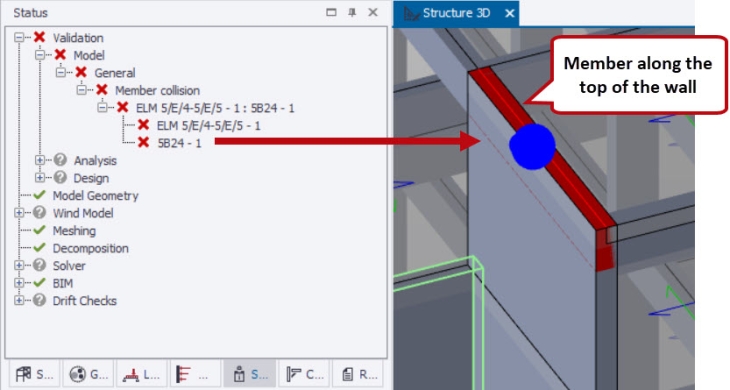Viewport: 730px width, 390px height.
Task: Expand the Wind Model node
Action: pos(19,213)
